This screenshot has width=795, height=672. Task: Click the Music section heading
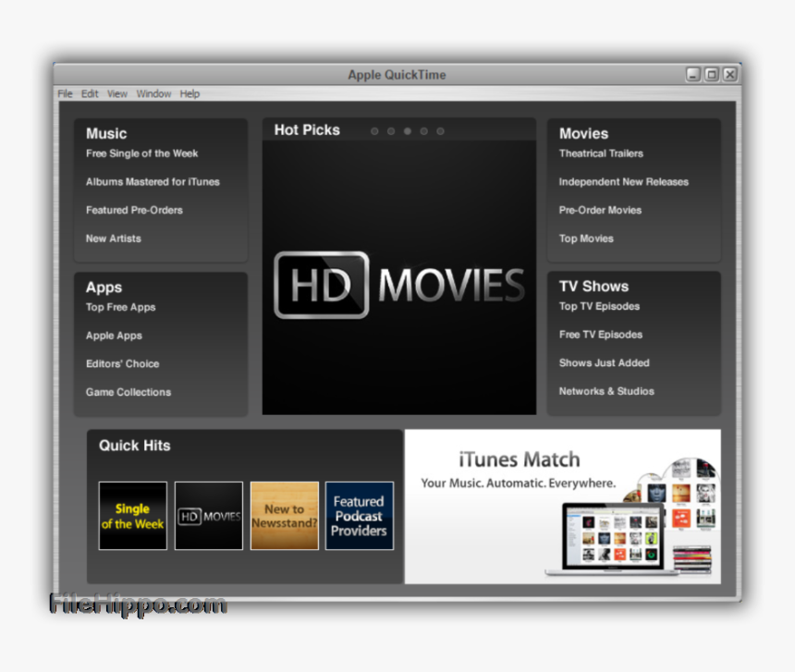click(106, 134)
